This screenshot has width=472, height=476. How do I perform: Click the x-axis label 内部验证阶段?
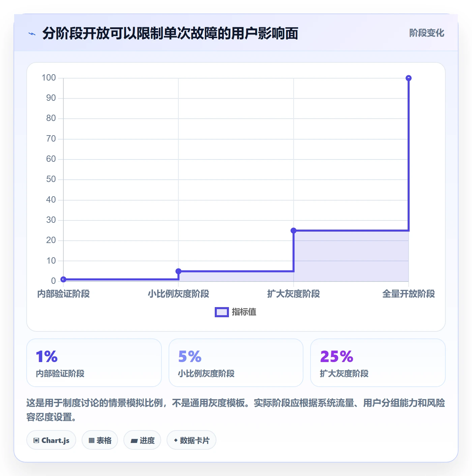click(63, 294)
